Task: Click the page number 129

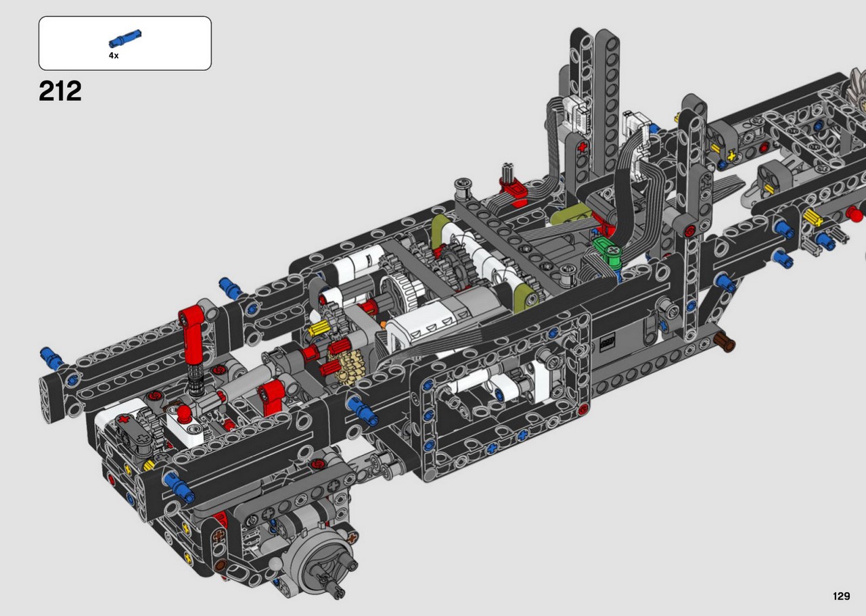Action: (x=841, y=596)
